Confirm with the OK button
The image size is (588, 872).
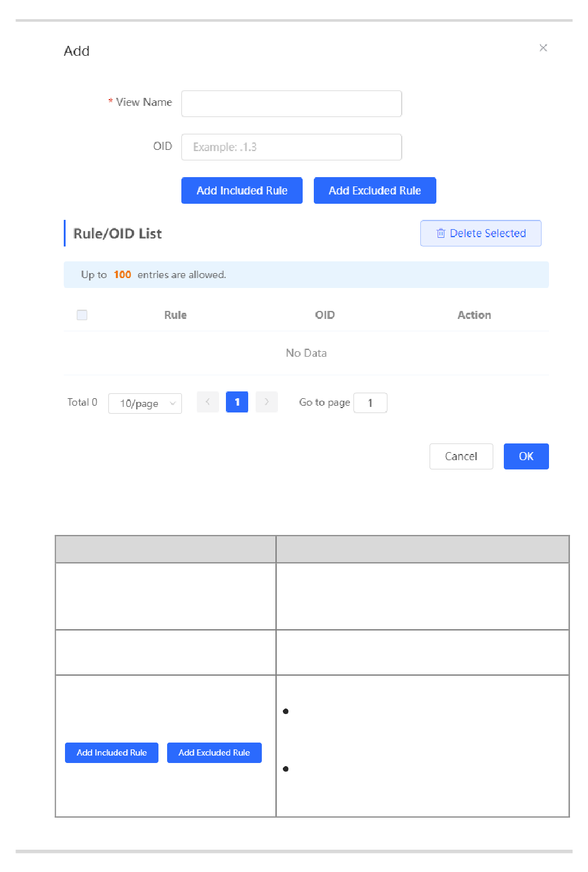click(525, 456)
